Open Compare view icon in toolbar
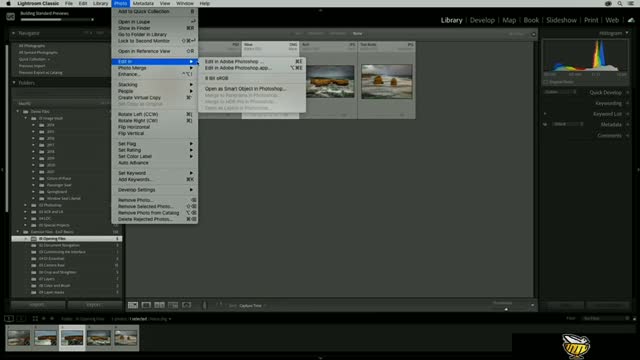Viewport: 640px width, 360px height. [160, 305]
